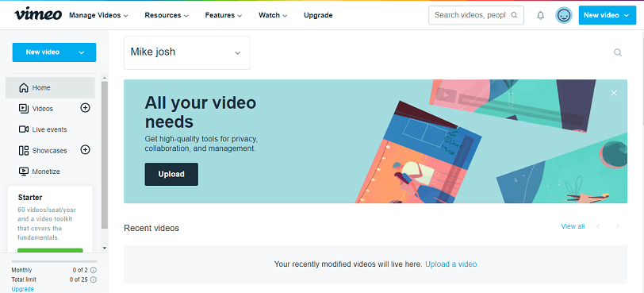Open the user avatar menu

tap(563, 16)
